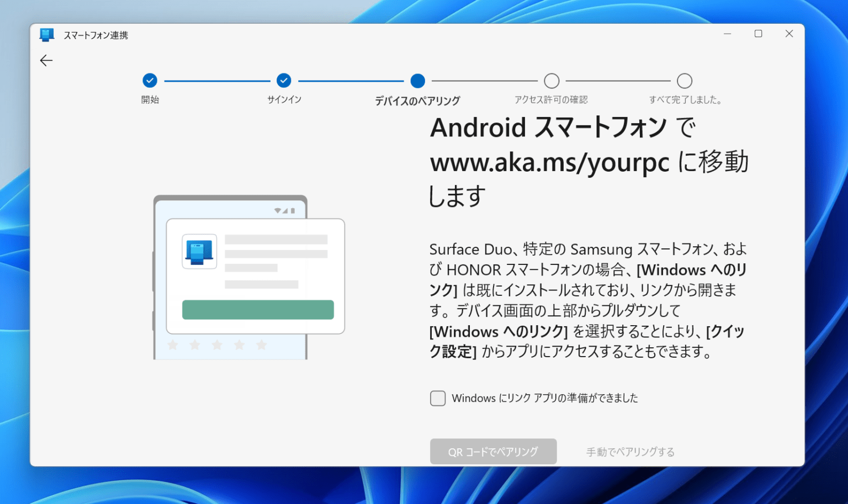This screenshot has height=504, width=848.
Task: Click the progress line between サインイン and デバイスのペアリング
Action: [351, 81]
